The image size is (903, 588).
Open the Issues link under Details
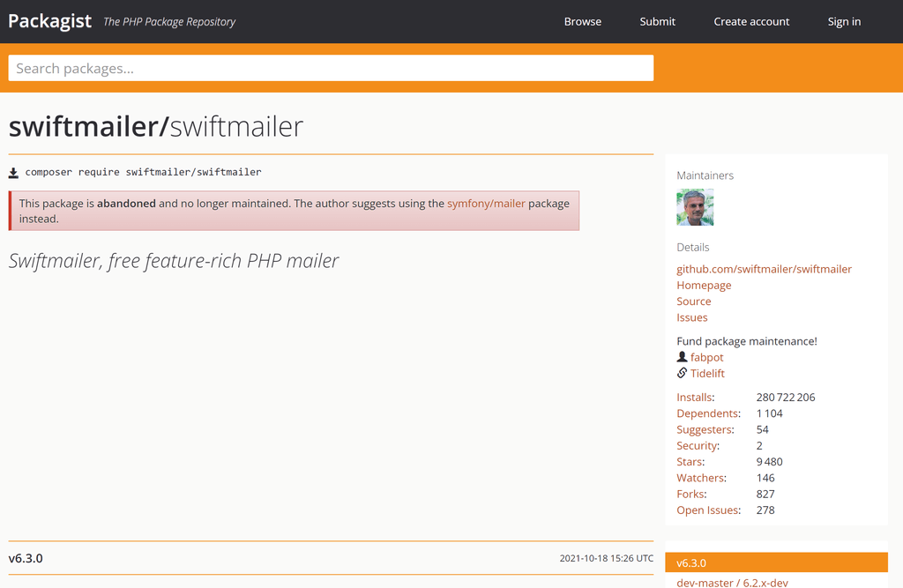point(691,317)
